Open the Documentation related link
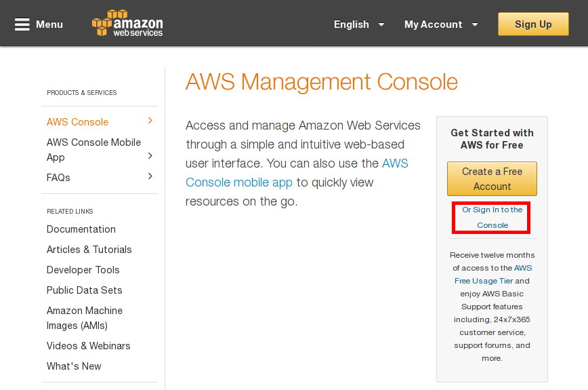588x390 pixels. coord(81,229)
